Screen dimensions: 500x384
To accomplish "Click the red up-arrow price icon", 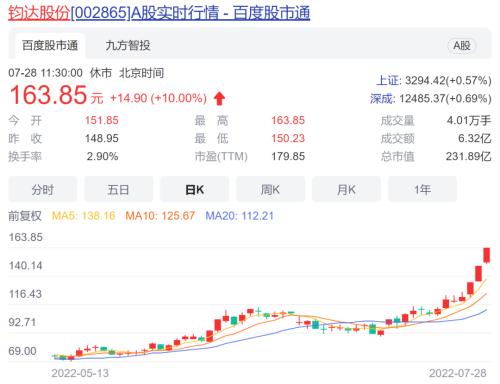I will (219, 98).
